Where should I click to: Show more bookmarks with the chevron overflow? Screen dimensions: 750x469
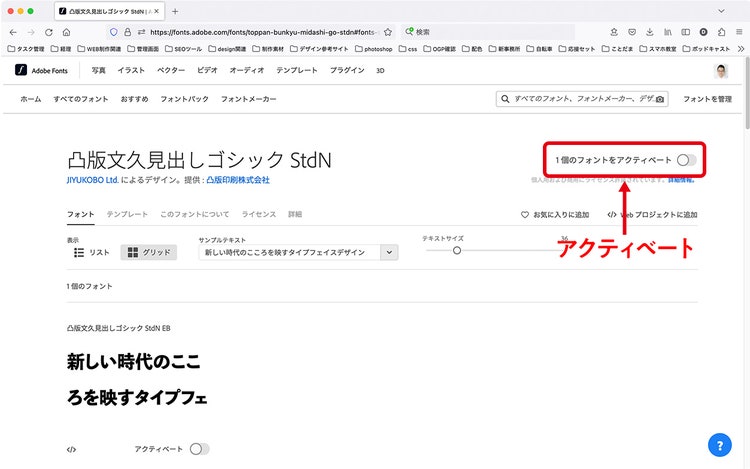pos(741,49)
